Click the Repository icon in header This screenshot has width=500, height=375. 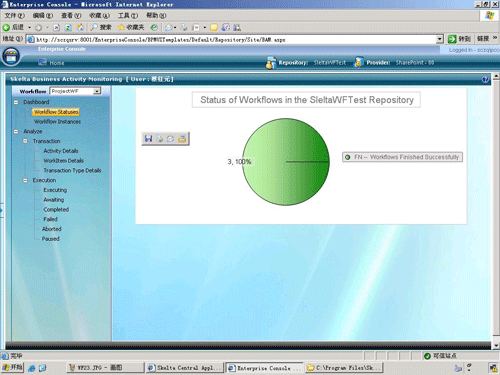[271, 62]
